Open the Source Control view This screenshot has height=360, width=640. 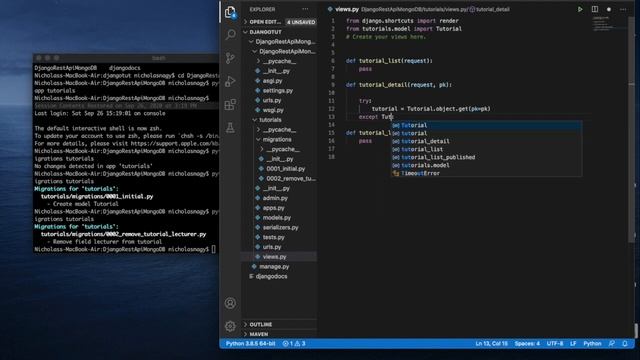230,58
